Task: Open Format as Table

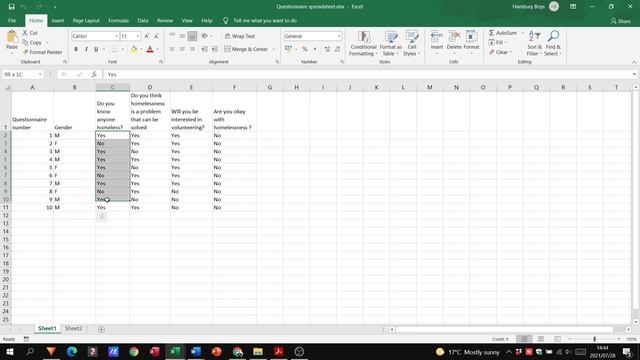Action: coord(391,43)
